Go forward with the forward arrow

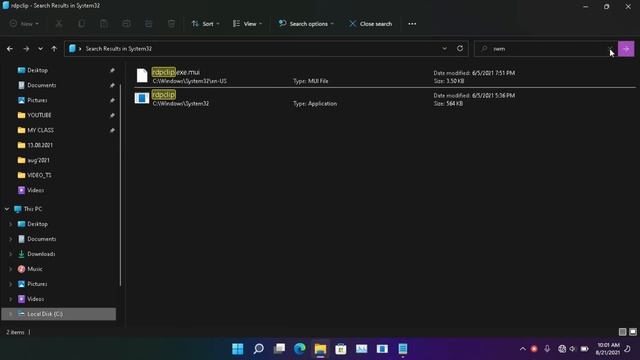click(x=26, y=49)
